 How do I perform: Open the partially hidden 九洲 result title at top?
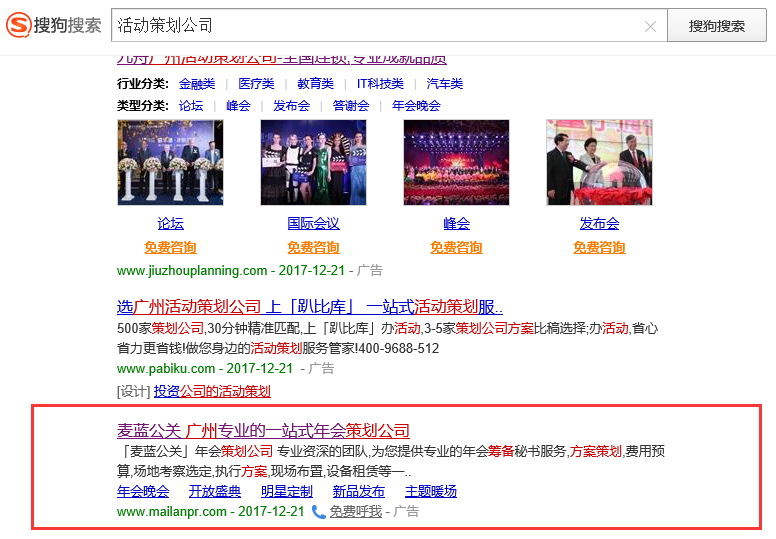pos(282,60)
